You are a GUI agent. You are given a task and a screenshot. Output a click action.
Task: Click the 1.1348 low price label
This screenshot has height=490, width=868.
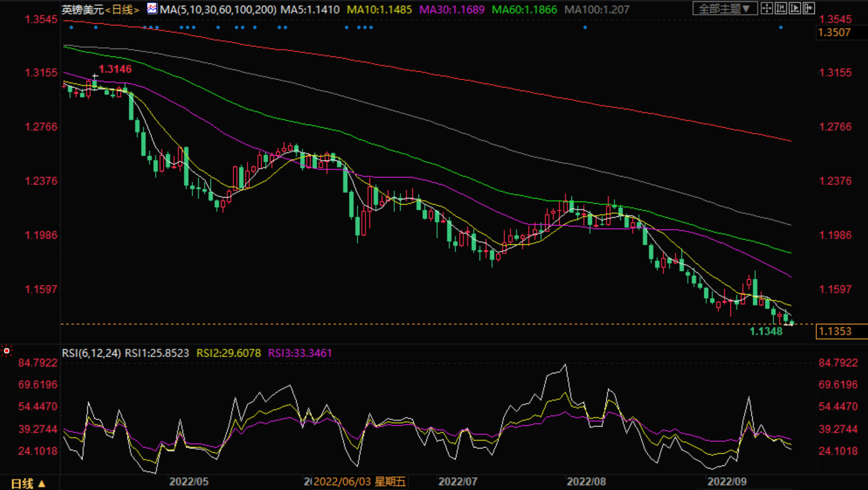pyautogui.click(x=765, y=332)
